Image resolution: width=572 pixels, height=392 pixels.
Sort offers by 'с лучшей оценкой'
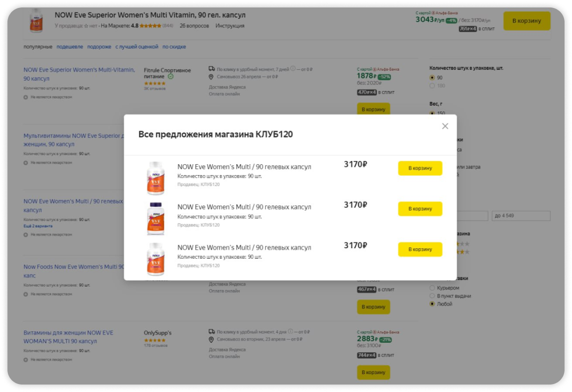point(137,47)
